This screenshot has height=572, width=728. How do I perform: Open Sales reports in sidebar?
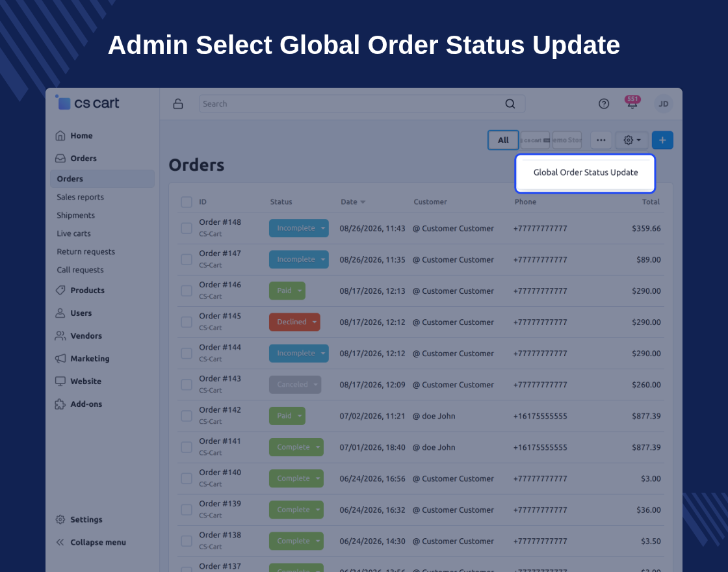(81, 197)
